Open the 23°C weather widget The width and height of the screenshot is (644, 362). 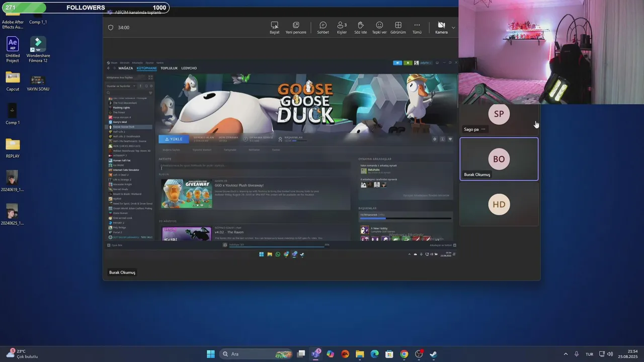[x=23, y=354]
